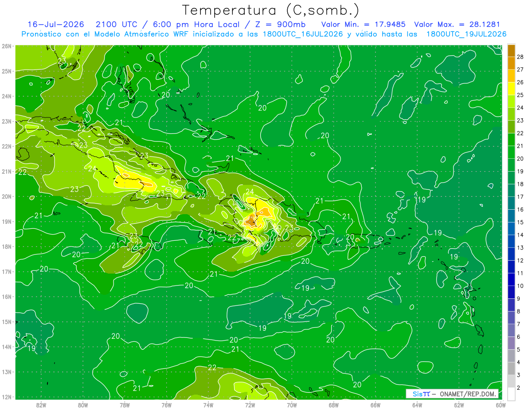Click the '82W' longitude axis label
The height and width of the screenshot is (411, 532).
tap(41, 405)
